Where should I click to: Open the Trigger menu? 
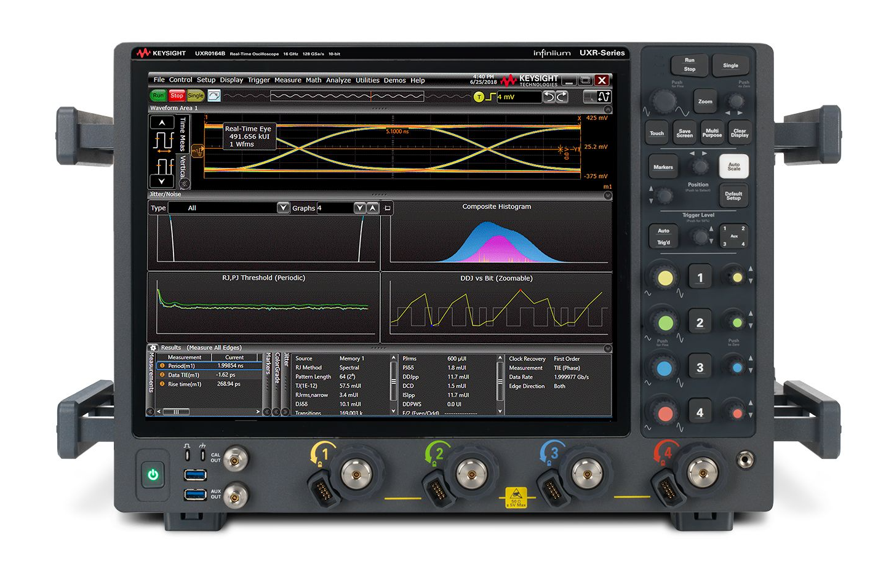pos(258,81)
